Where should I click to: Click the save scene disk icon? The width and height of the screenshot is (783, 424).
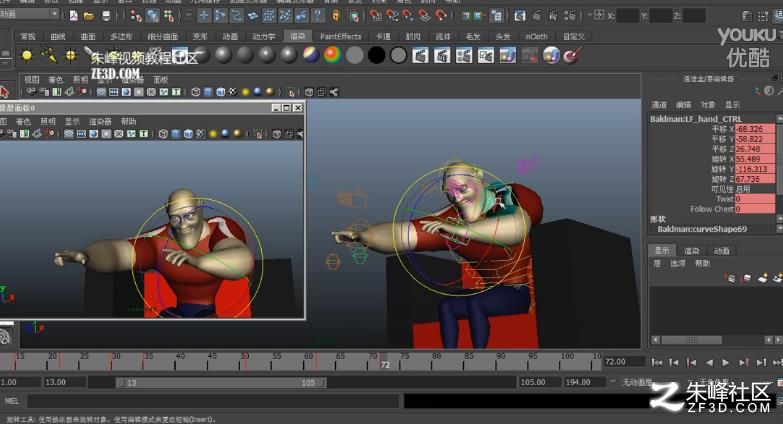pos(106,16)
